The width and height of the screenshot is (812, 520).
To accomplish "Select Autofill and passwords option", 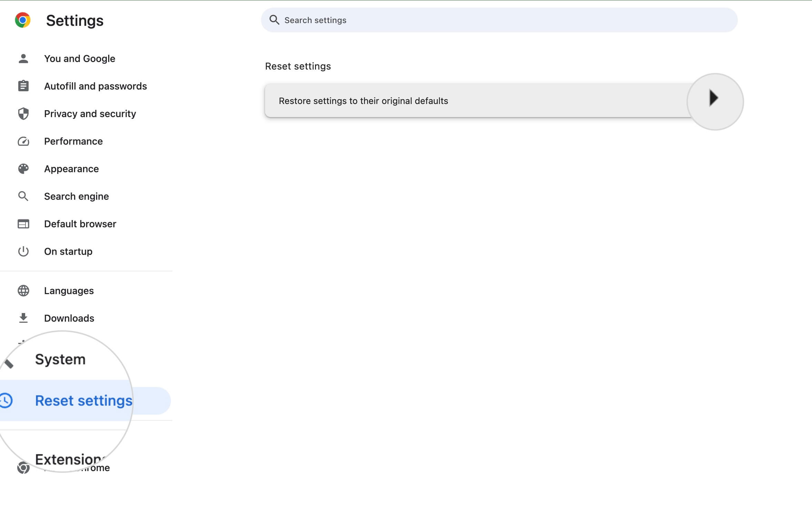I will coord(95,86).
